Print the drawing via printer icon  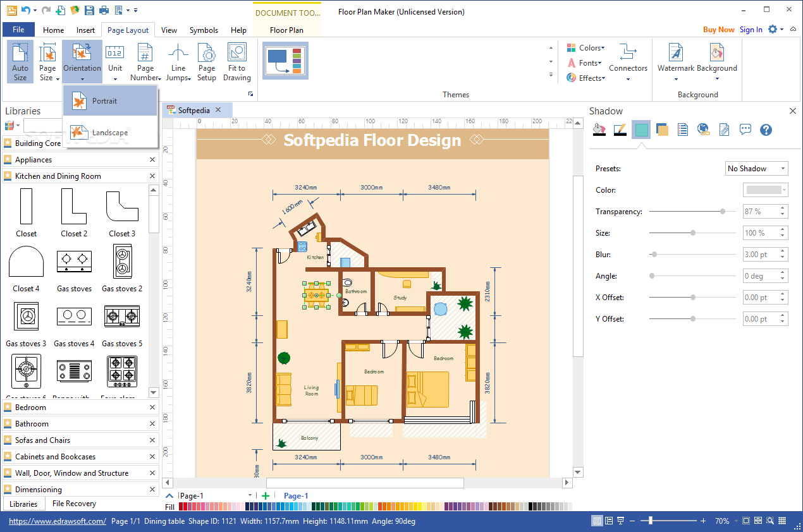(x=103, y=10)
